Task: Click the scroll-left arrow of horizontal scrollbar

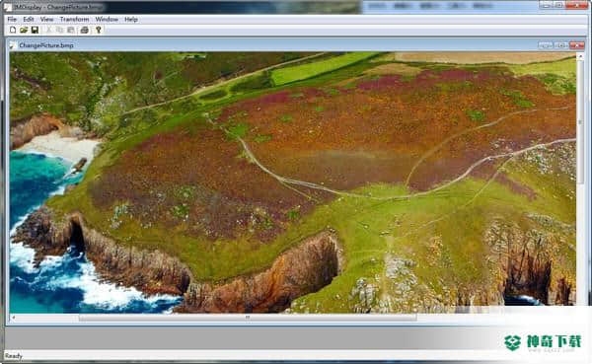Action: click(13, 318)
